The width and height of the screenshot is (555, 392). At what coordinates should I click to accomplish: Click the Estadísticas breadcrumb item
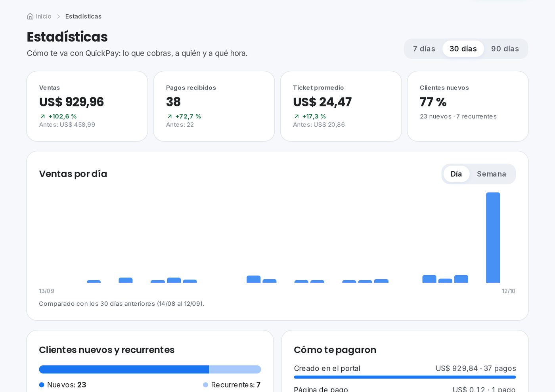(x=83, y=16)
